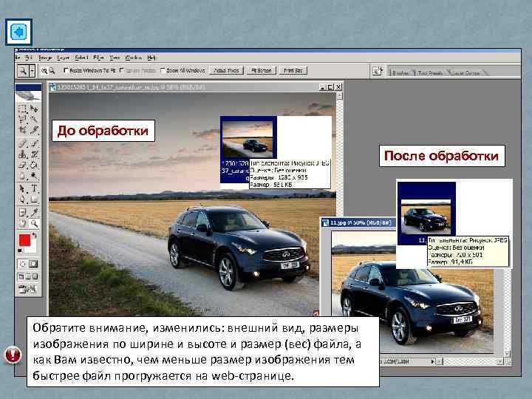The image size is (532, 399).
Task: Jump to ImageReady button in toolbox
Action: pos(28,289)
